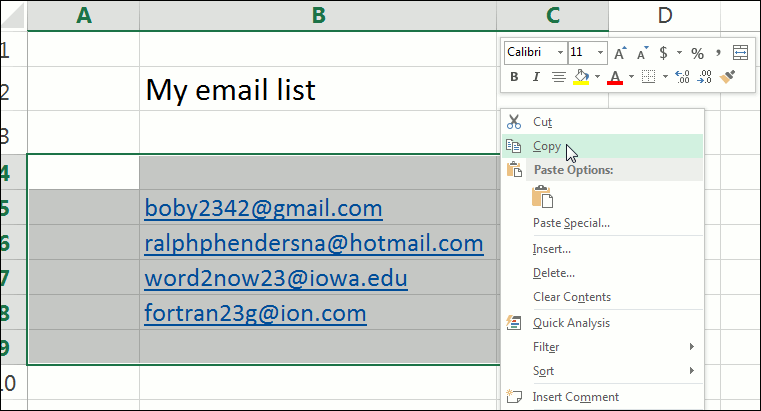Decrease font size with the small A
This screenshot has height=411, width=761.
643,53
